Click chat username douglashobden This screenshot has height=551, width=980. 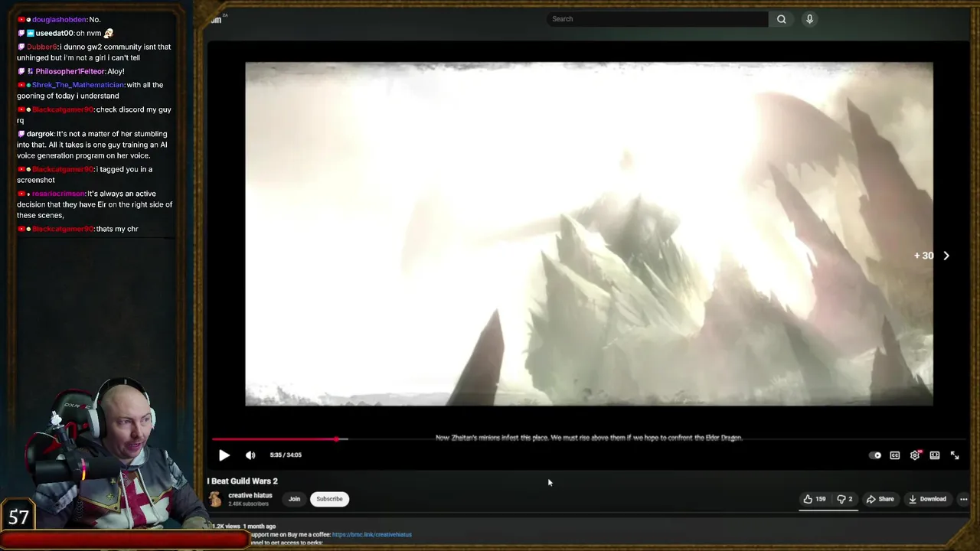coord(60,19)
